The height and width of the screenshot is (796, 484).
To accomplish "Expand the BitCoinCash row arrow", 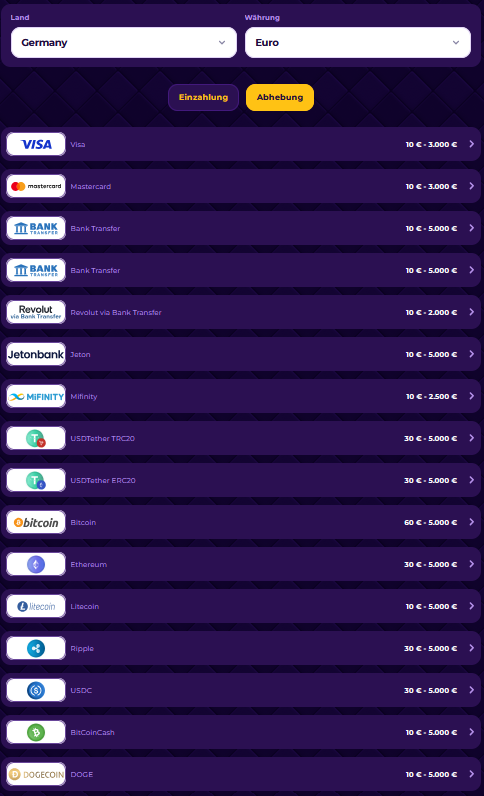I will click(x=471, y=732).
